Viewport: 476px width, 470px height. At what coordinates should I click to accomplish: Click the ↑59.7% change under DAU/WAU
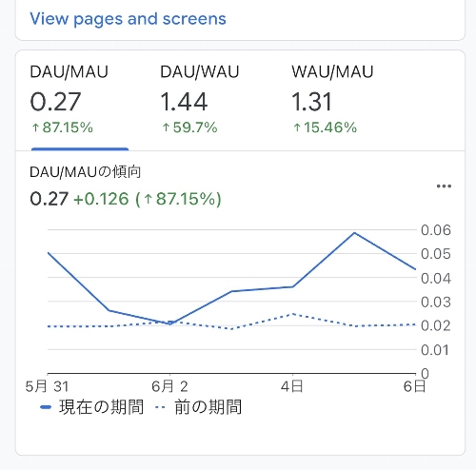tap(189, 127)
